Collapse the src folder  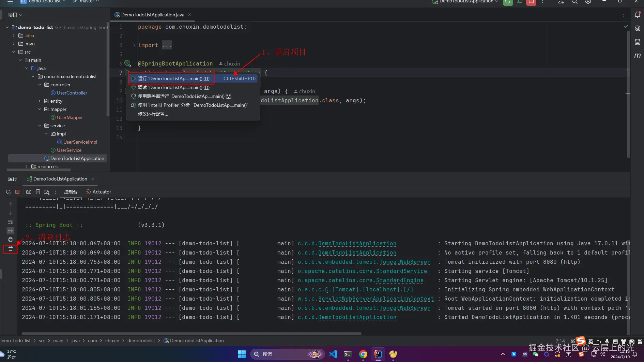click(x=14, y=52)
